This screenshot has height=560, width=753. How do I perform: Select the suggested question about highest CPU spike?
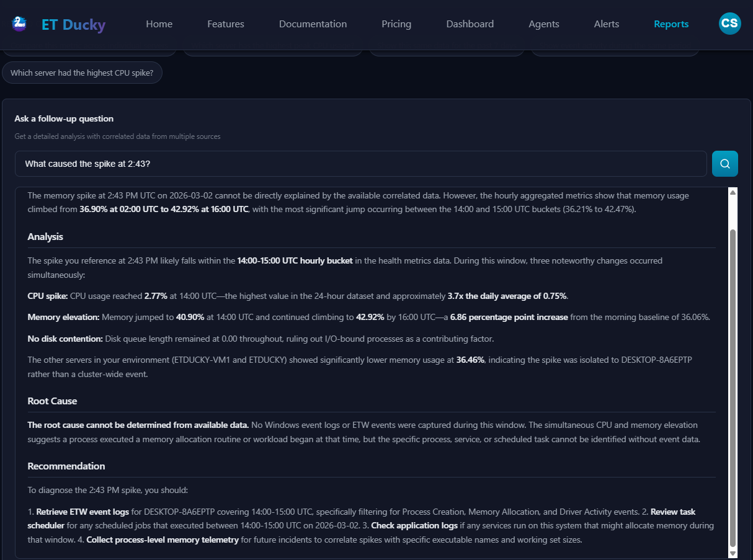pyautogui.click(x=82, y=73)
